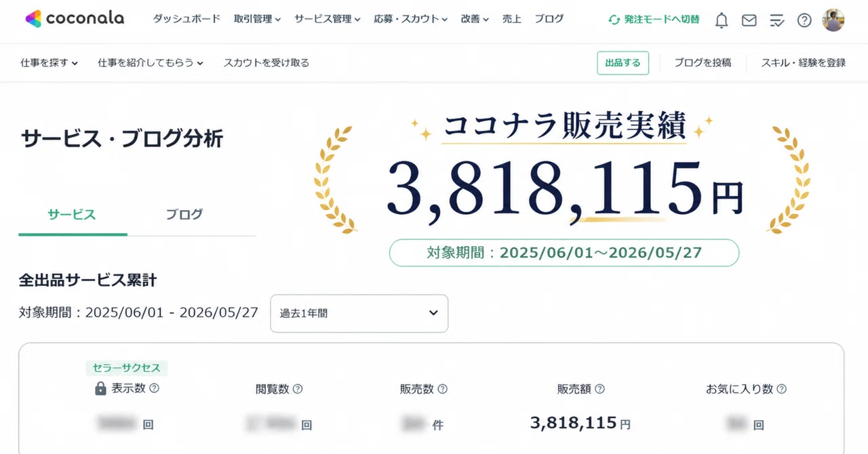Open 売上 in the top navigation
Screen dimensions: 868x454
pyautogui.click(x=512, y=19)
